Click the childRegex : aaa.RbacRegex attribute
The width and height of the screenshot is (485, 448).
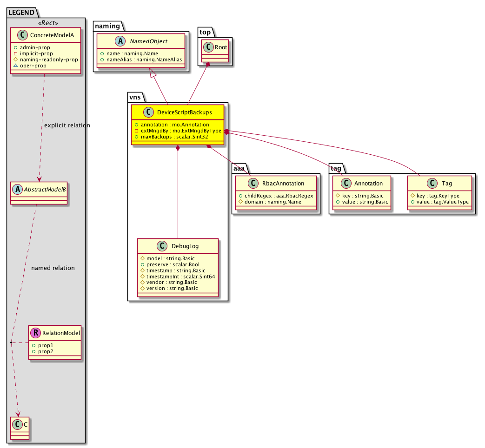coord(276,196)
